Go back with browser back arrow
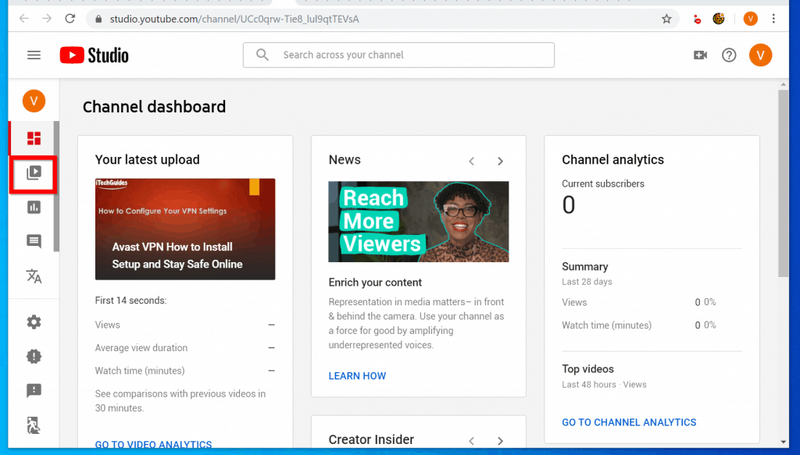This screenshot has width=800, height=455. tap(24, 19)
